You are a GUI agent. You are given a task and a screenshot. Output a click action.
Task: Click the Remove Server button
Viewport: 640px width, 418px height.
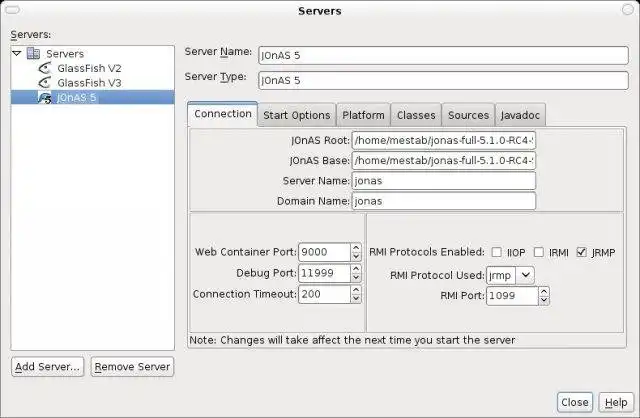pos(132,367)
